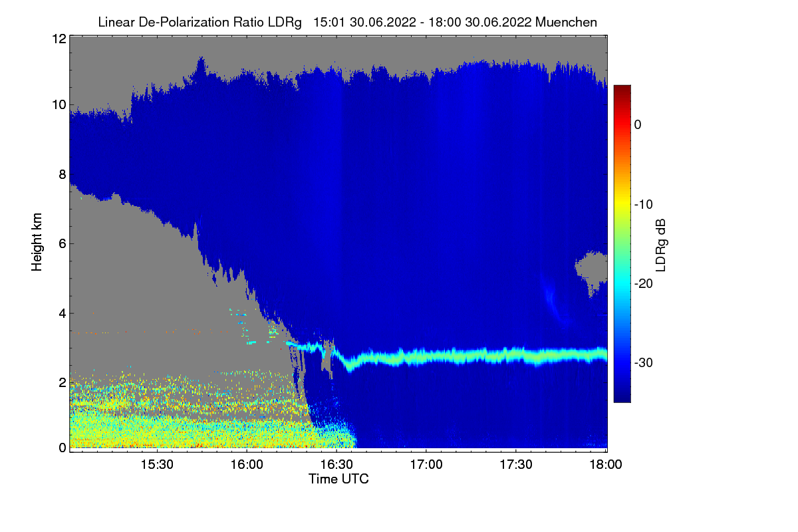Click the colorbar value label -30
The height and width of the screenshot is (532, 798).
coord(642,363)
